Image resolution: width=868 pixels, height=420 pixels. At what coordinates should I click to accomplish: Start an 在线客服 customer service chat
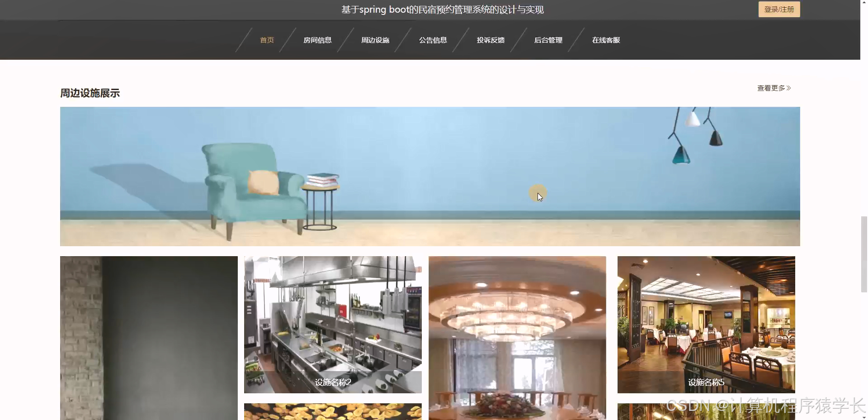click(x=606, y=40)
